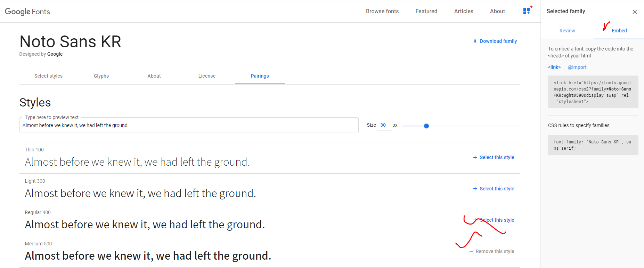This screenshot has width=644, height=268.
Task: Open Browse fonts page
Action: click(x=382, y=11)
